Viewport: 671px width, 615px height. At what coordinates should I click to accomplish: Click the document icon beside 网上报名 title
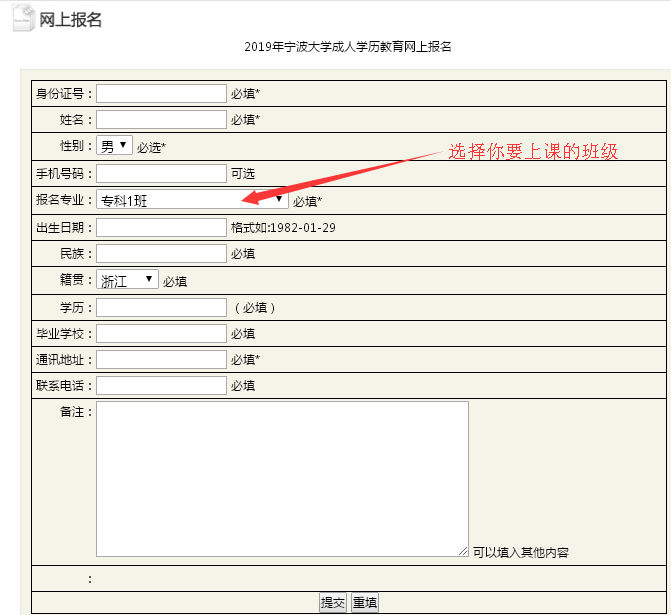23,19
